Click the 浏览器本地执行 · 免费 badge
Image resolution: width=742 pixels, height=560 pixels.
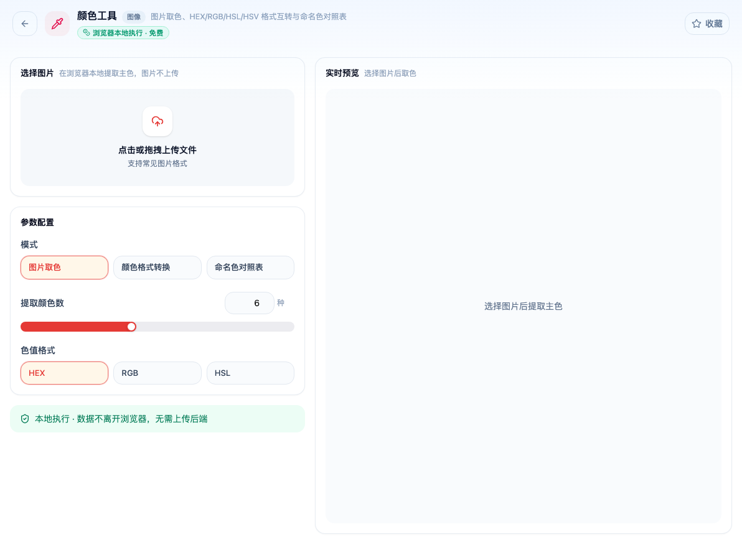(123, 32)
